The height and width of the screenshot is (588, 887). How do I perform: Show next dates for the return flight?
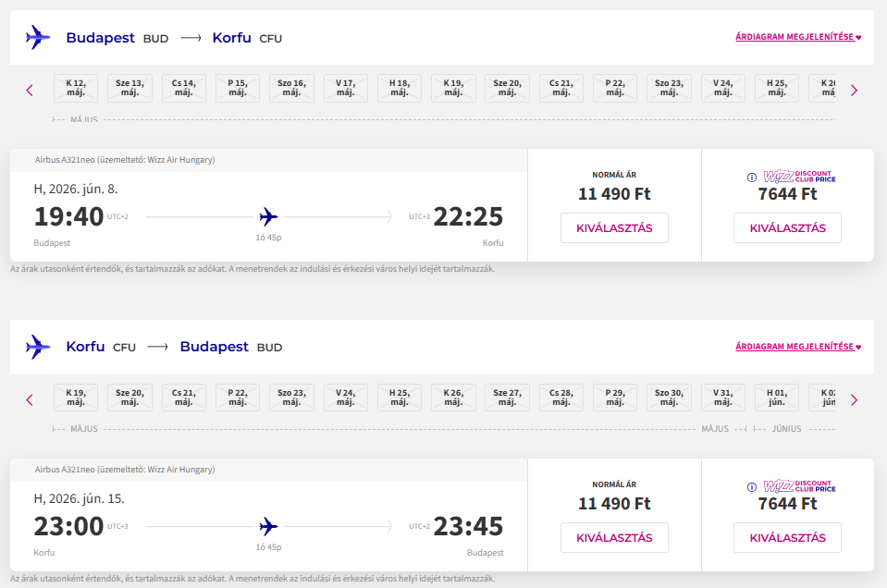pos(854,399)
